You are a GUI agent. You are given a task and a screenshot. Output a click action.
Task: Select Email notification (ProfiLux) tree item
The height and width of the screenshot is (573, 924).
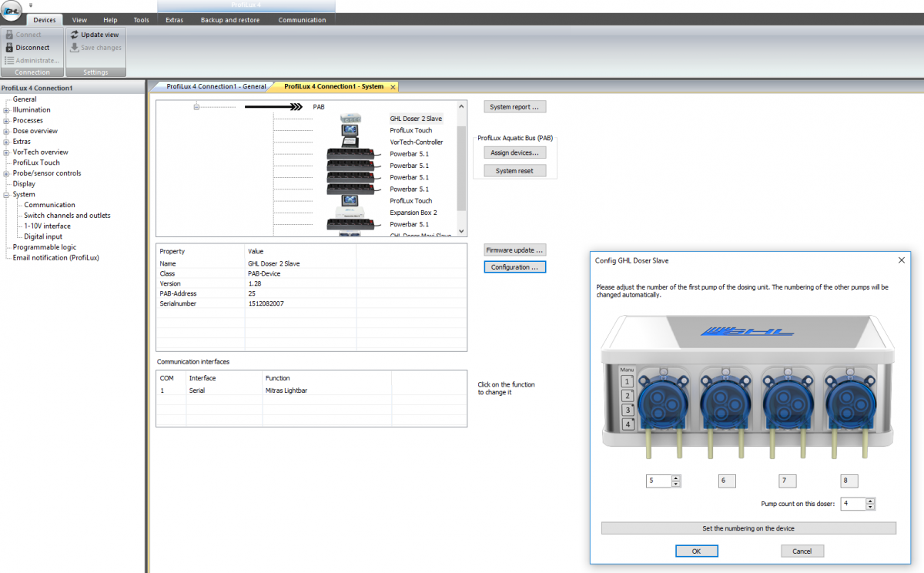pyautogui.click(x=55, y=258)
